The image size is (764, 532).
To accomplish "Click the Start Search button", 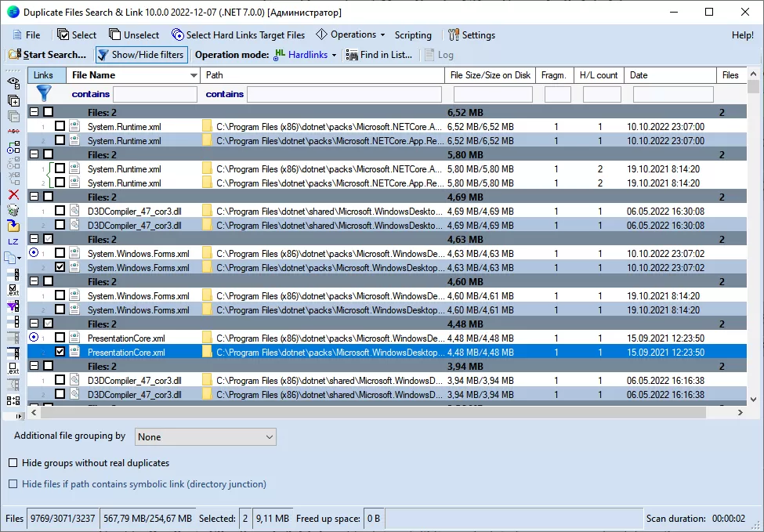I will pyautogui.click(x=47, y=55).
